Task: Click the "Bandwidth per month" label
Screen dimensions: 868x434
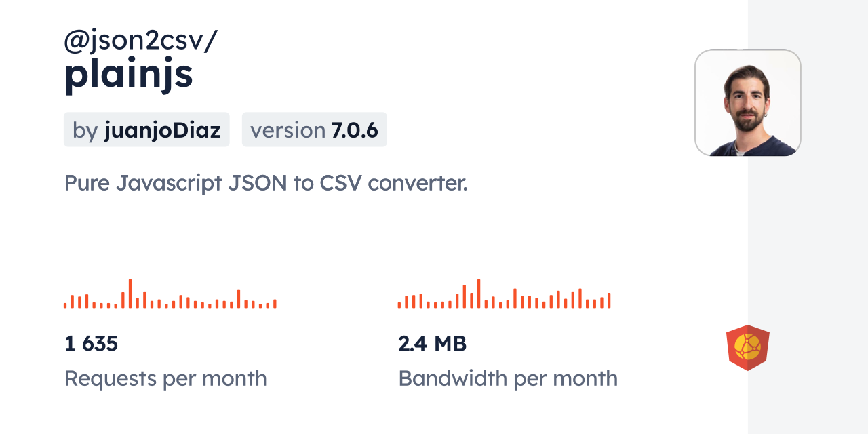Action: (507, 378)
